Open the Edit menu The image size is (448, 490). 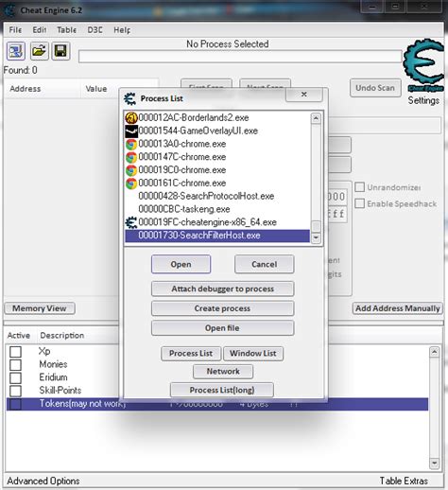click(x=40, y=30)
